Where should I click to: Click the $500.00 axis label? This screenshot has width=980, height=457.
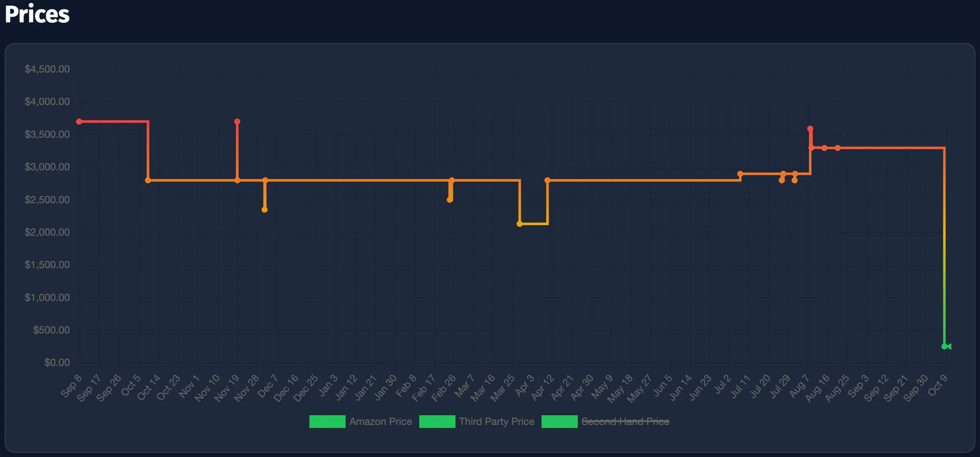51,330
